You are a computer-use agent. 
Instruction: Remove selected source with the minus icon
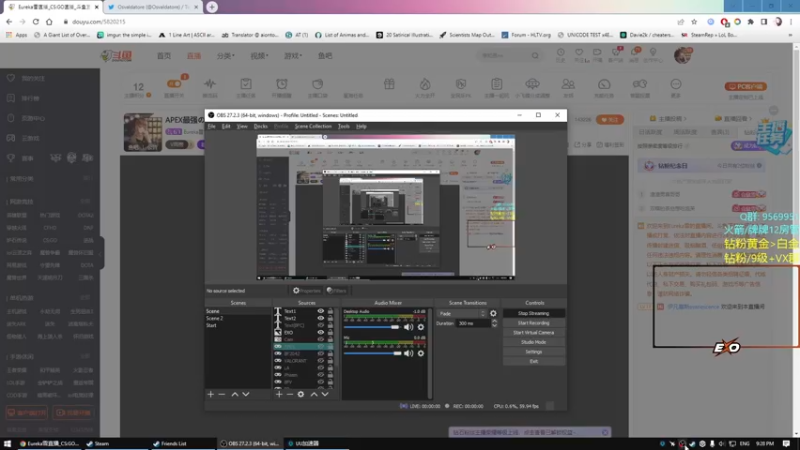290,394
